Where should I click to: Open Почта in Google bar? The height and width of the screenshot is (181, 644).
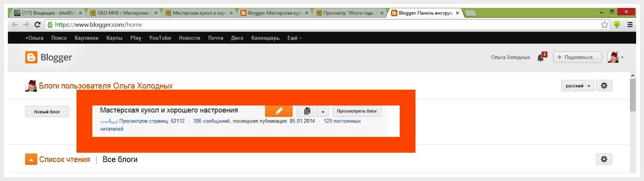tap(216, 38)
